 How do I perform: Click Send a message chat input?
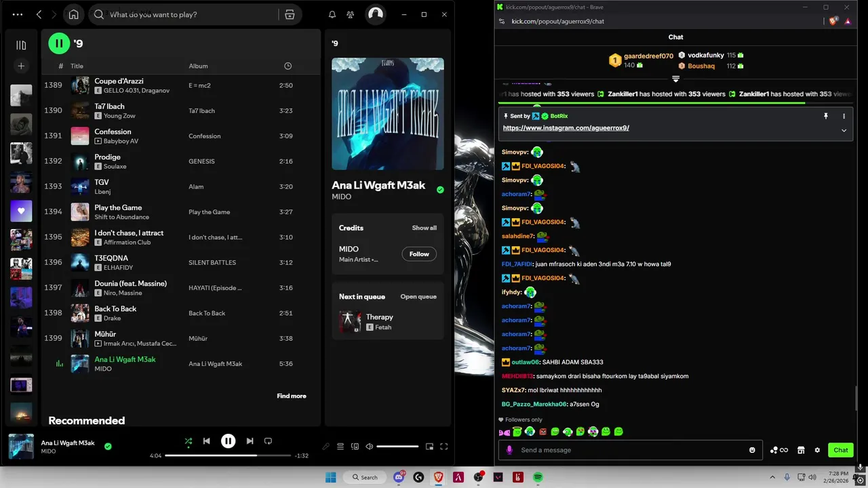click(631, 450)
